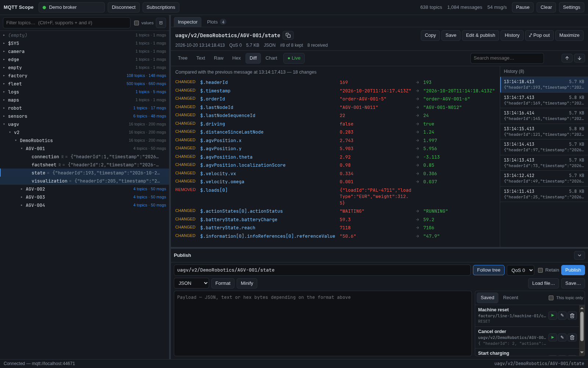The height and width of the screenshot is (368, 588).
Task: Open the QoS 0 dropdown
Action: 520,270
